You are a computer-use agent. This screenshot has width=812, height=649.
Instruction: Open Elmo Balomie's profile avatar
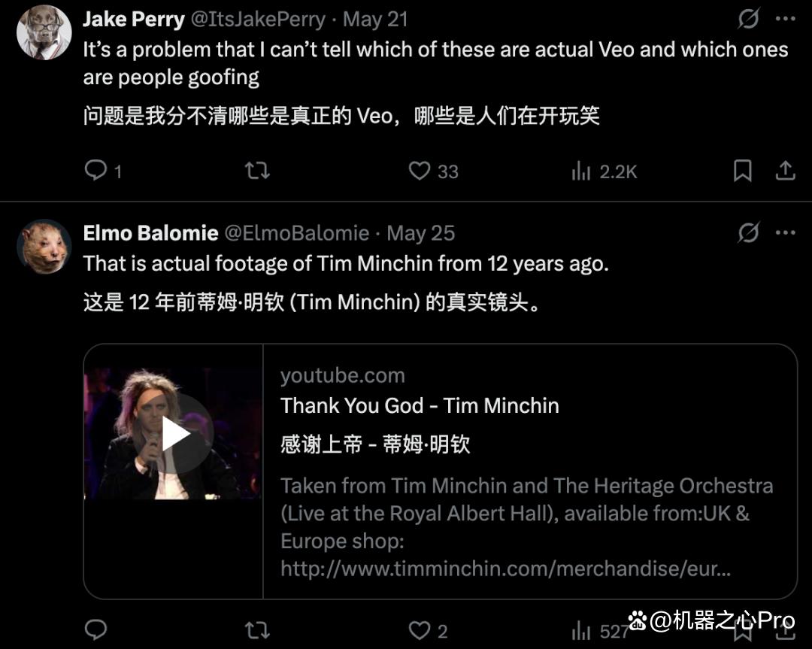coord(44,246)
